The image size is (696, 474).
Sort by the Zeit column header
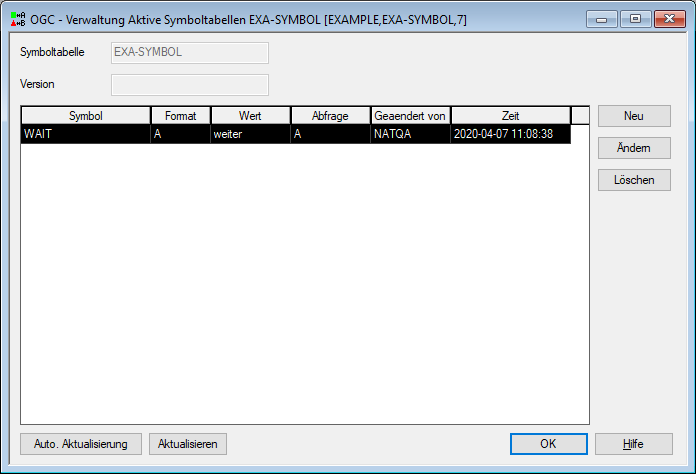pos(510,116)
